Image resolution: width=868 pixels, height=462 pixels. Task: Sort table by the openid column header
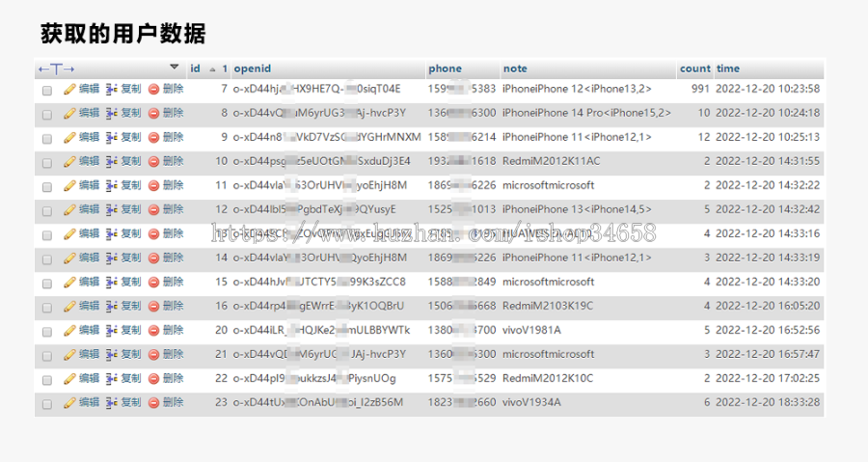coord(253,68)
